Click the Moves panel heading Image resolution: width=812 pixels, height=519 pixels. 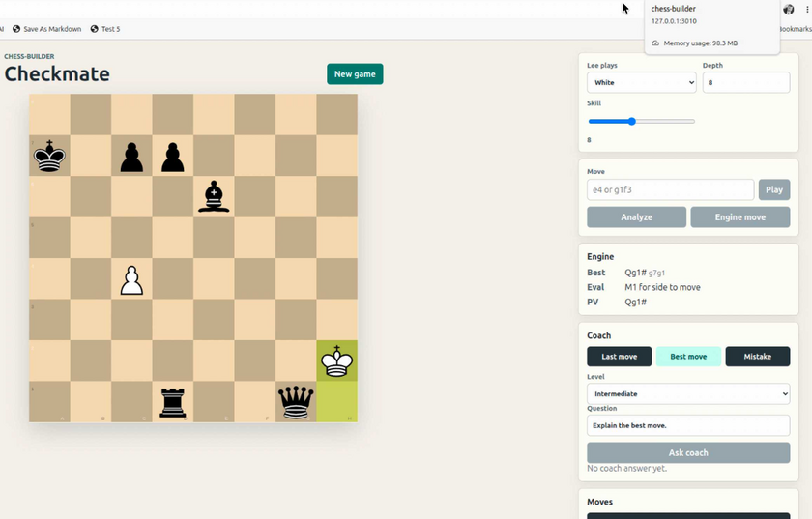tap(599, 502)
